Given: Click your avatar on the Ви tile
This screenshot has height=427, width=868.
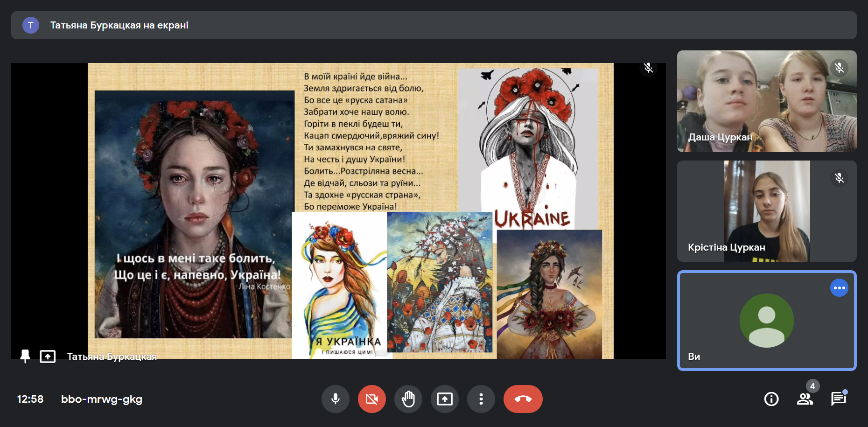Looking at the screenshot, I should coord(766,321).
